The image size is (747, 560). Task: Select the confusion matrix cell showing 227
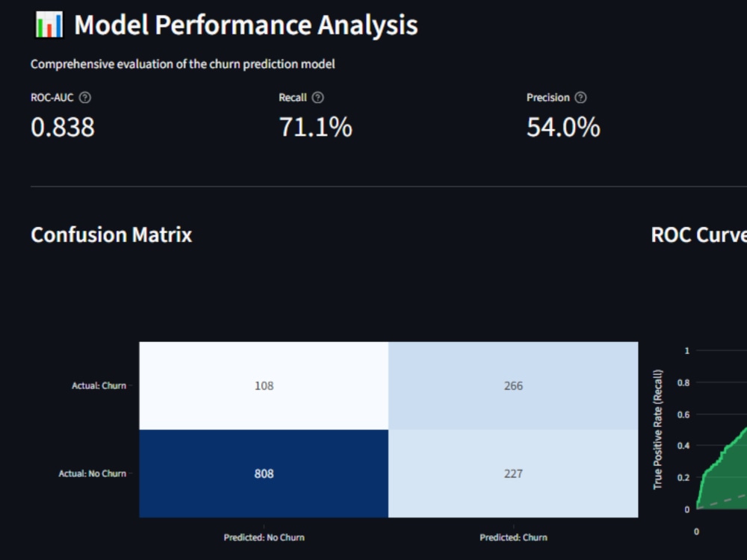(513, 473)
